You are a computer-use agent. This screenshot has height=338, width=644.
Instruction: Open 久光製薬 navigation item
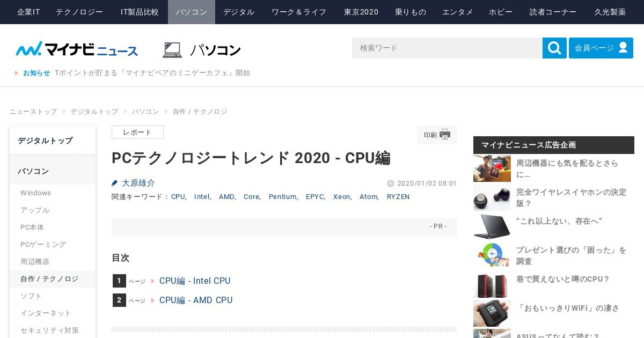click(x=610, y=12)
